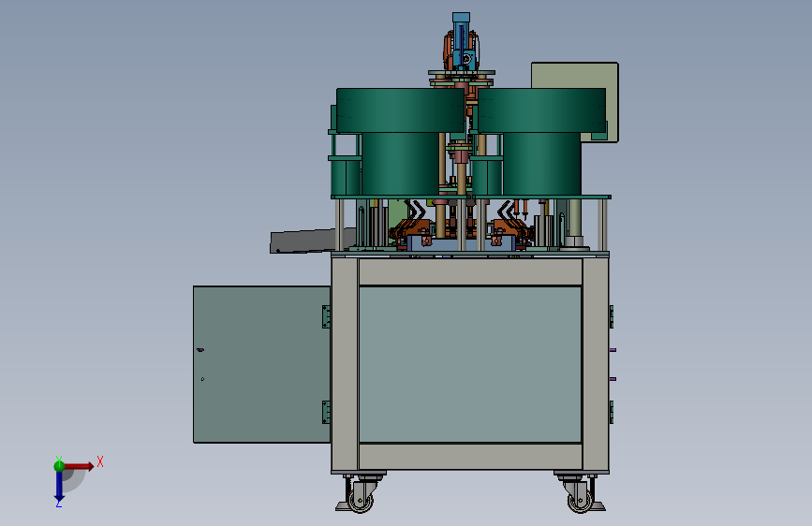The height and width of the screenshot is (526, 812).
Task: Select the lower hinge of cabinet door
Action: click(x=326, y=412)
